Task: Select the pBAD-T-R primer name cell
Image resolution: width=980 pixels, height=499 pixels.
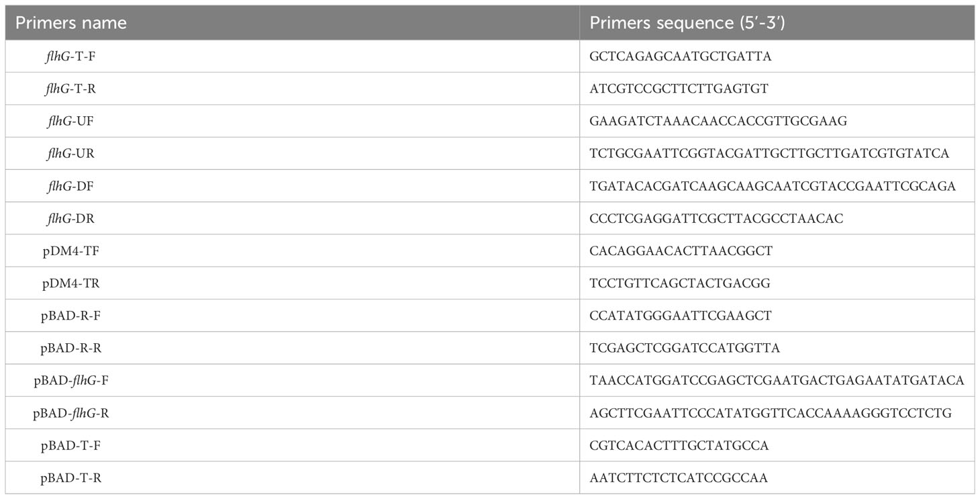Action: click(x=293, y=478)
